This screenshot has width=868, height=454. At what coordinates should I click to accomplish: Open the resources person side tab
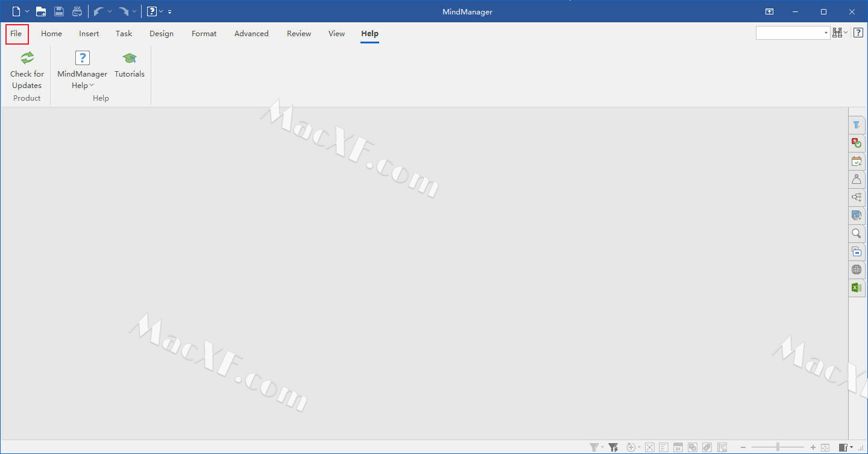[x=857, y=179]
